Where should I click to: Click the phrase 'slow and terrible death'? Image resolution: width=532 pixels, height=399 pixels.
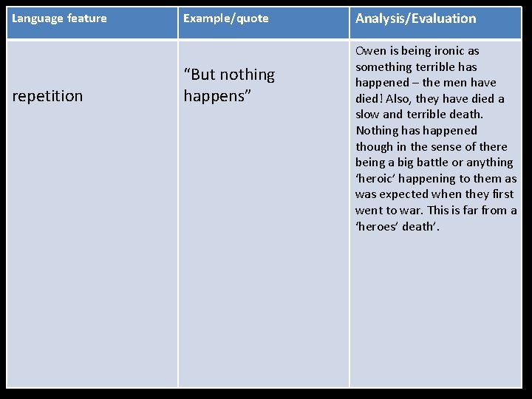419,115
